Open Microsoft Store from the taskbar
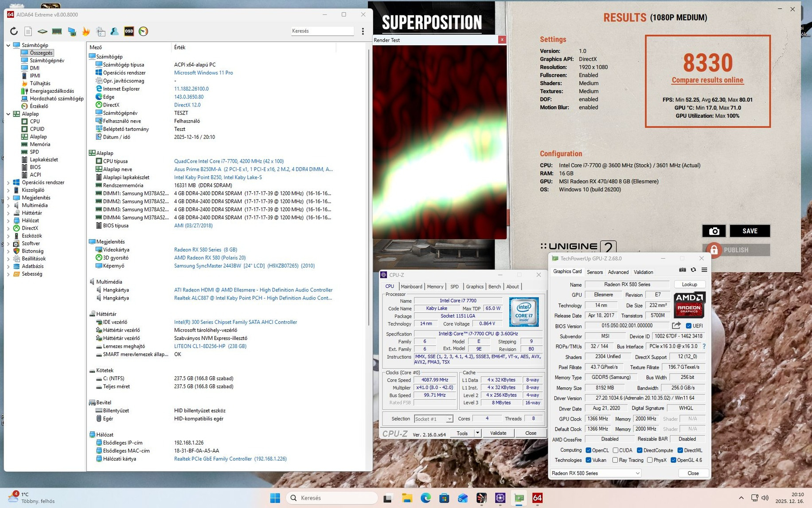 tap(444, 498)
